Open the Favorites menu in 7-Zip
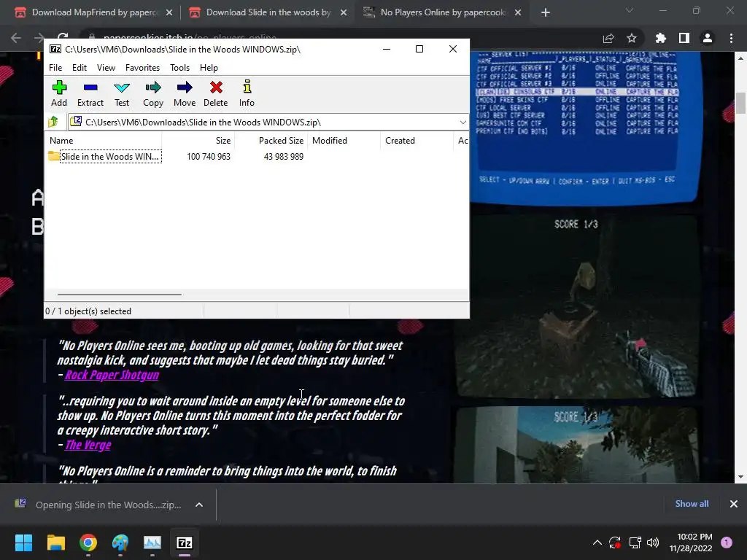Screen dimensions: 747x560 [142, 68]
